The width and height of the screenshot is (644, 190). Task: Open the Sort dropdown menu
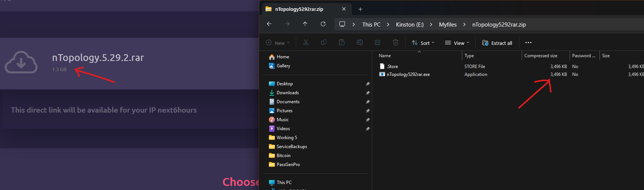click(x=423, y=43)
